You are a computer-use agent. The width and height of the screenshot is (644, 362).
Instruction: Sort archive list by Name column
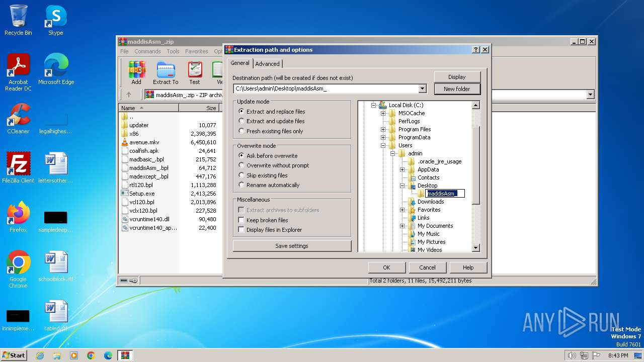tap(149, 108)
